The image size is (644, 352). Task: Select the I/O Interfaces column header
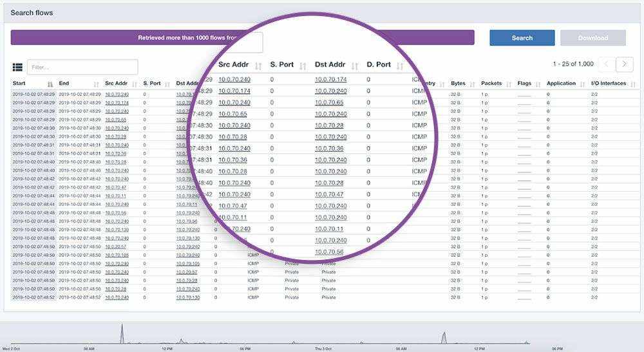pyautogui.click(x=609, y=83)
